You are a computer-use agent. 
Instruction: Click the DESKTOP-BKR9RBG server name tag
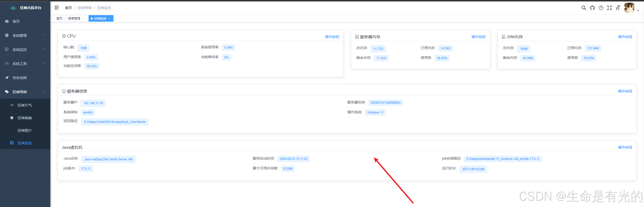(x=386, y=103)
